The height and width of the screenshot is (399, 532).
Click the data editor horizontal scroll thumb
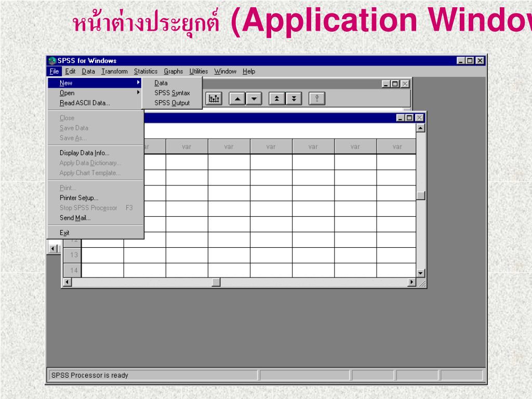pos(216,282)
